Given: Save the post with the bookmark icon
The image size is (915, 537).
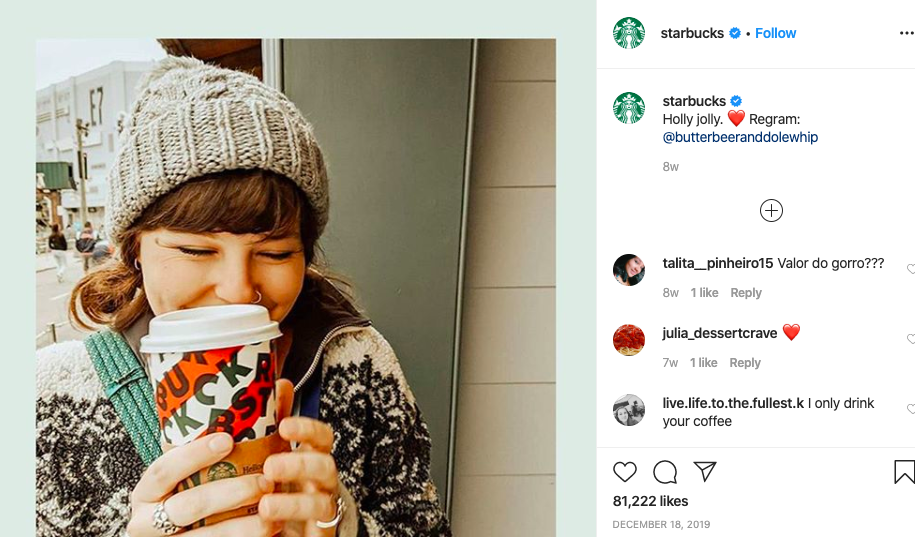Looking at the screenshot, I should click(903, 471).
